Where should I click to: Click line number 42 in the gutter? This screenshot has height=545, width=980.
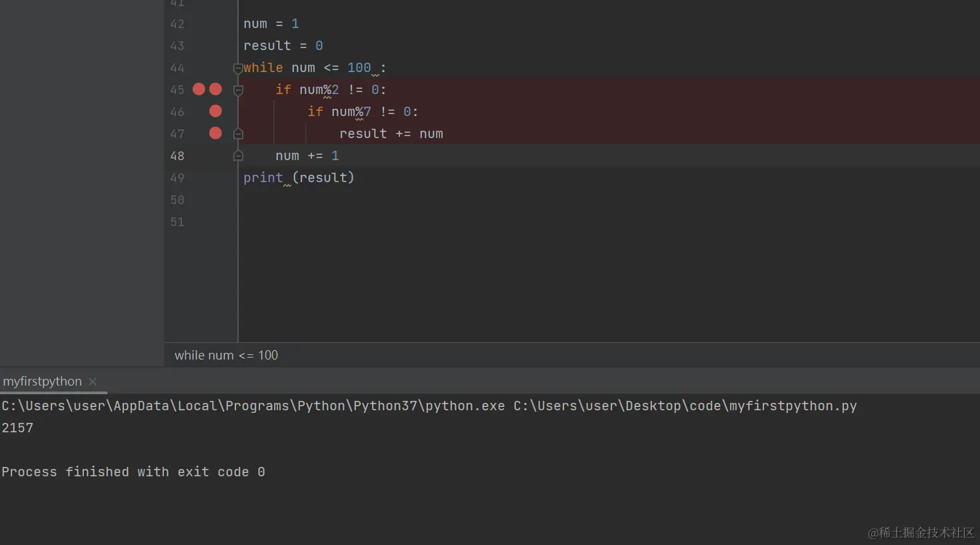pyautogui.click(x=177, y=24)
